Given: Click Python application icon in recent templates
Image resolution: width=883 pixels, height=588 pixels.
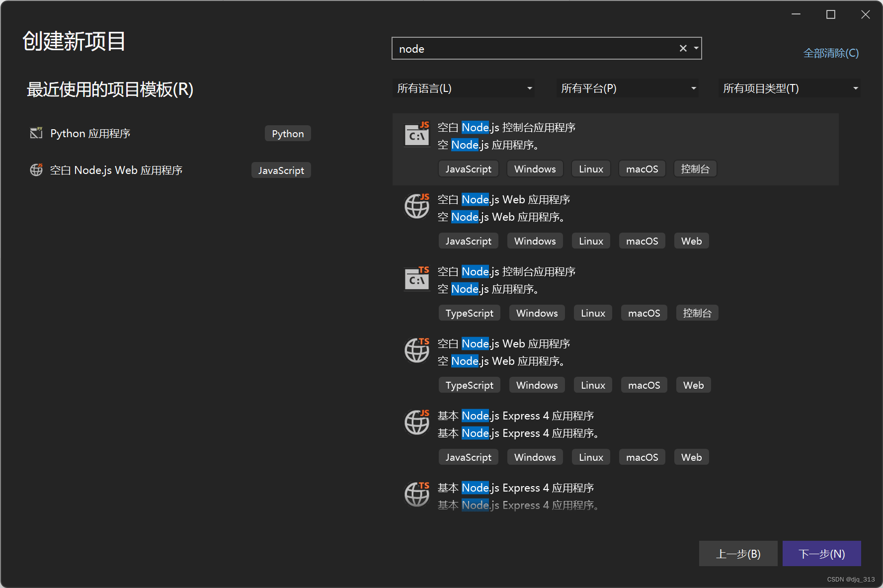Looking at the screenshot, I should click(x=36, y=133).
